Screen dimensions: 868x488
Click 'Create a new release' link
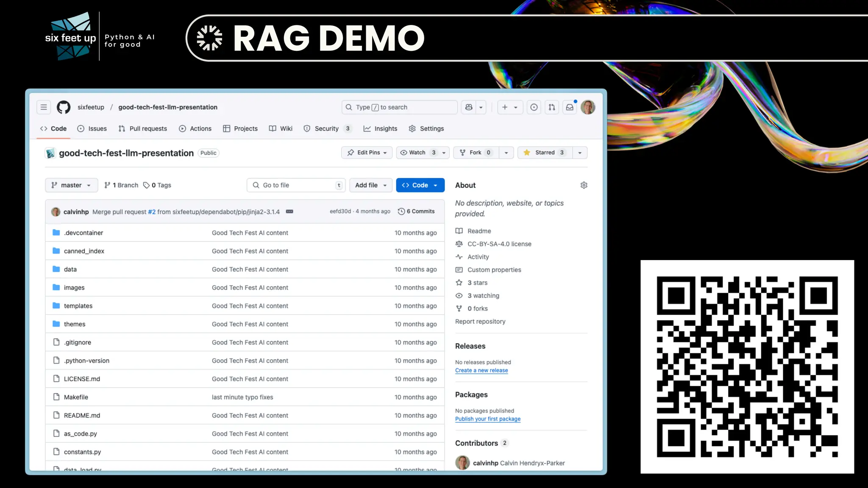click(481, 370)
